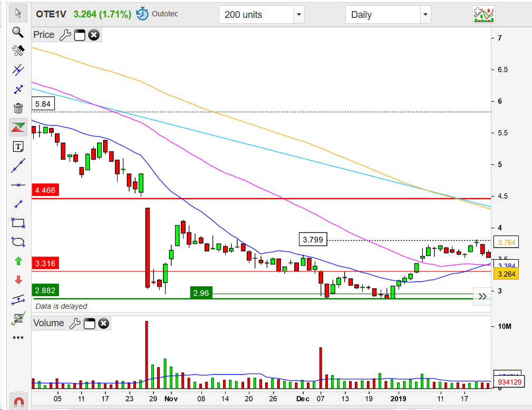Open Price panel wrench settings
Viewport: 532px width, 410px height.
point(65,35)
